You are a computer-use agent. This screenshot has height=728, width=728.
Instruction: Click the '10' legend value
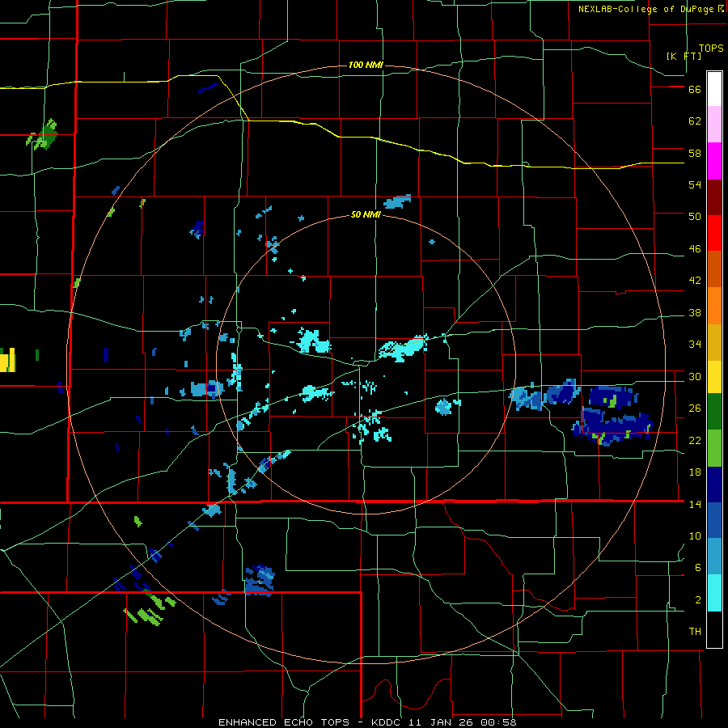point(695,536)
